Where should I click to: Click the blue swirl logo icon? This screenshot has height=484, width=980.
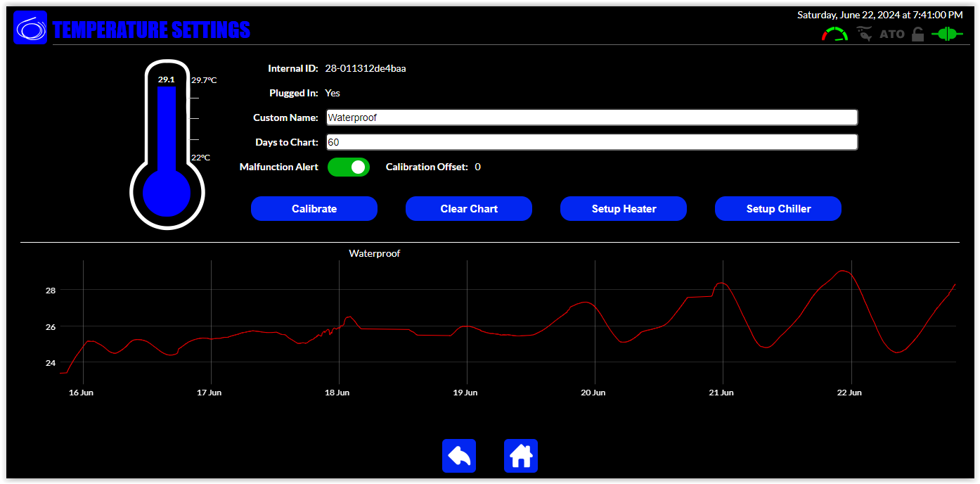30,28
